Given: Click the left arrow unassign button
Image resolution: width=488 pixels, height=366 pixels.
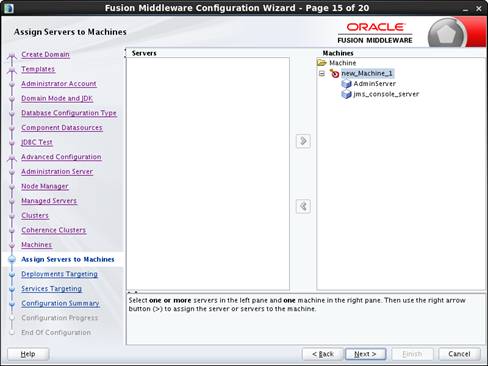Looking at the screenshot, I should [x=303, y=206].
